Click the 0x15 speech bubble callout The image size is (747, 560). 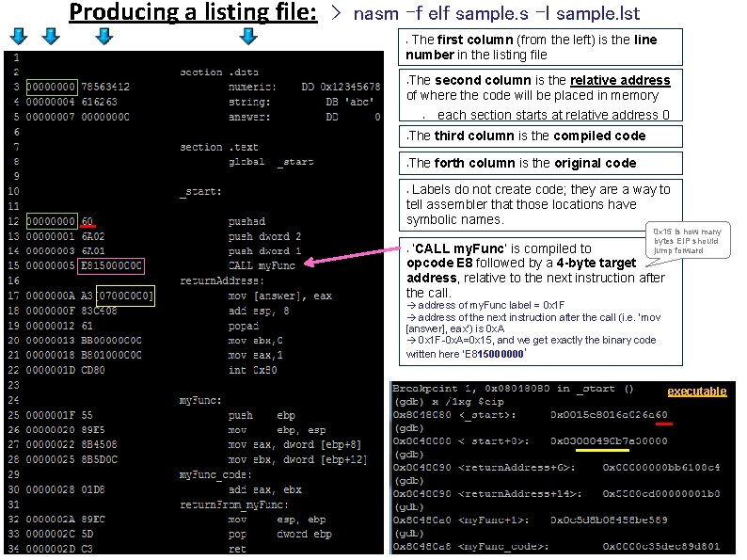click(x=688, y=241)
